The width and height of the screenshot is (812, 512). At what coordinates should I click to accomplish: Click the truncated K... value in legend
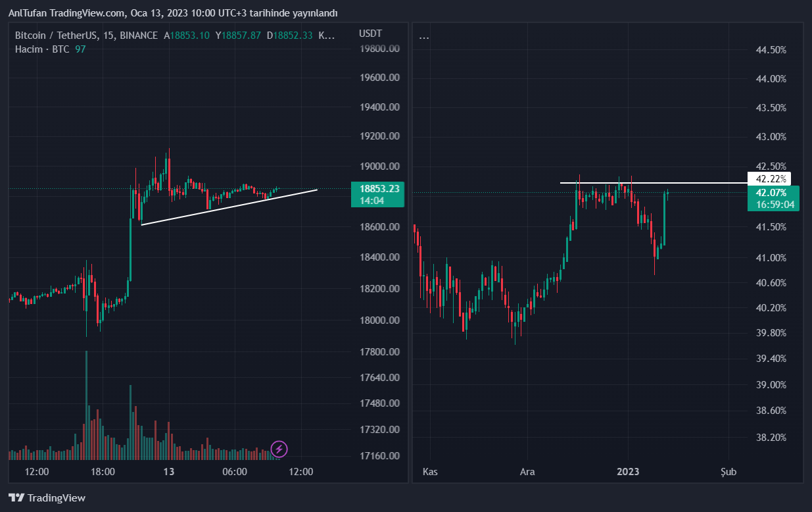point(326,36)
